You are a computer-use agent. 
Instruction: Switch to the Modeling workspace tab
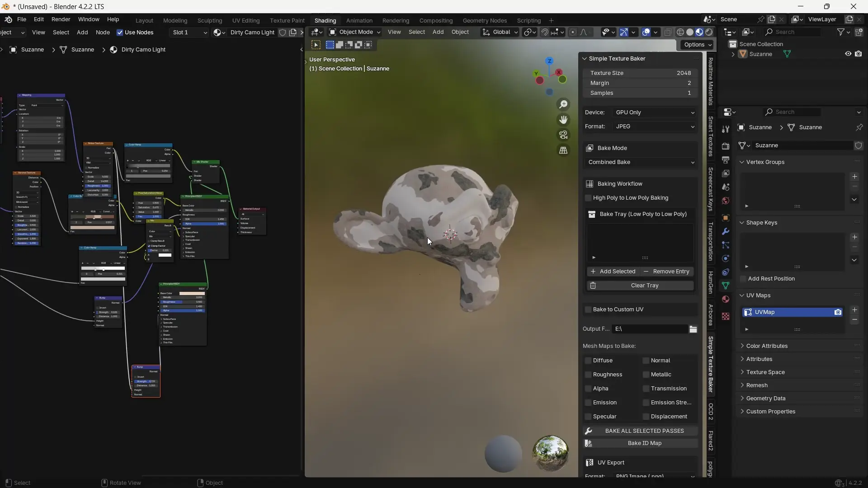175,20
